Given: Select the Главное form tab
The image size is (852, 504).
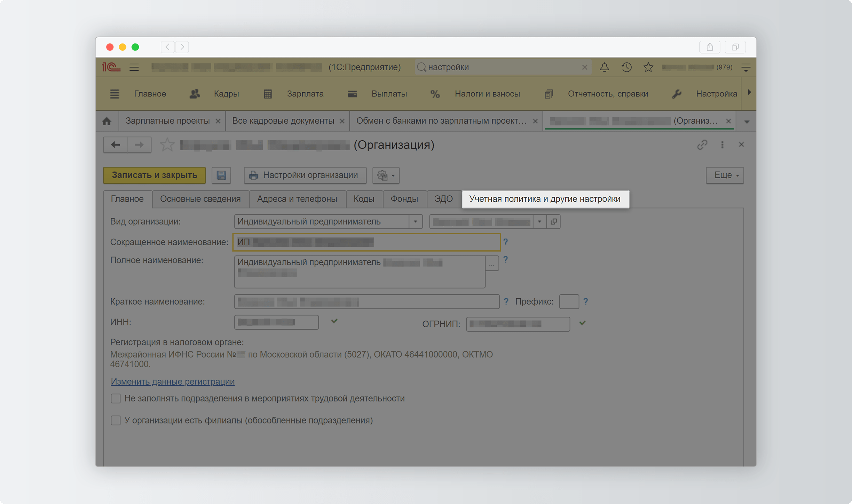Looking at the screenshot, I should [127, 199].
